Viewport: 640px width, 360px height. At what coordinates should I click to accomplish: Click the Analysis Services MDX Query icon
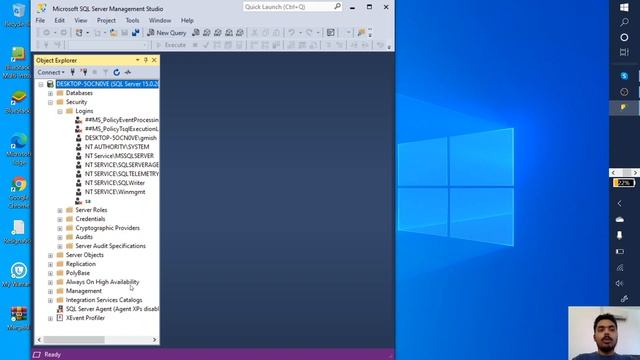[207, 33]
